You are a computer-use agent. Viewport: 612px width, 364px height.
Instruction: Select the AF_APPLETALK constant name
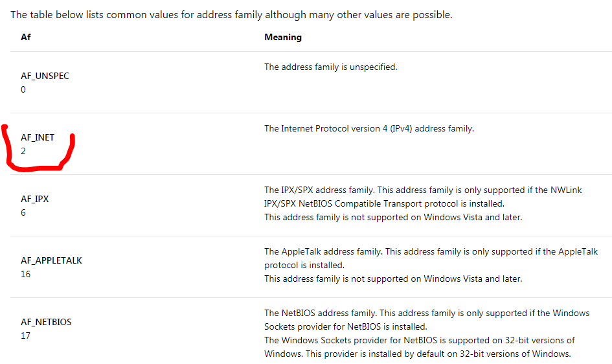51,260
